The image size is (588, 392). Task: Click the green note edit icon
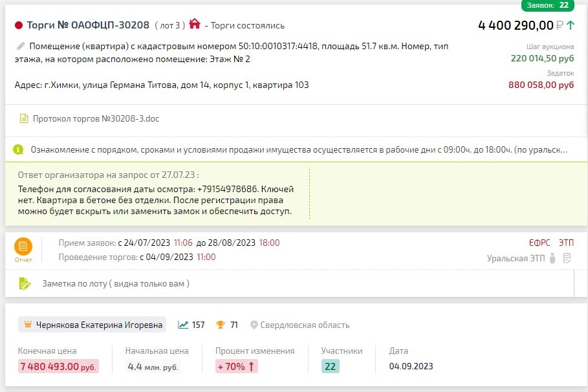pos(25,283)
